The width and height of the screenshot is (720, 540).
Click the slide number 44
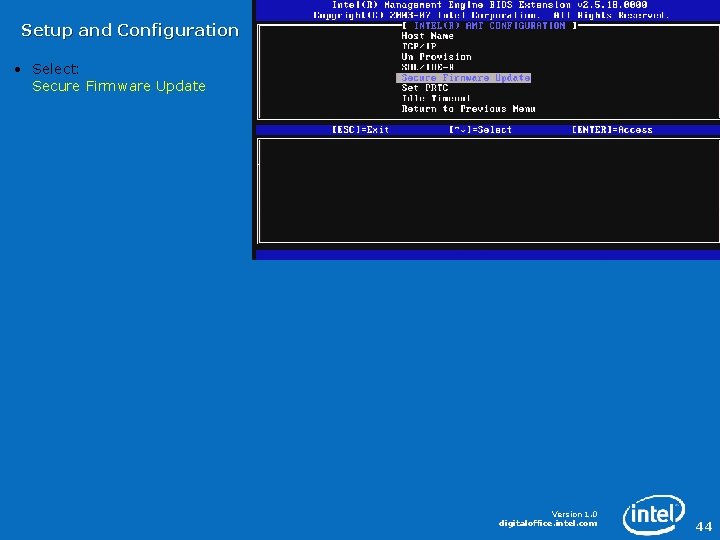point(703,526)
